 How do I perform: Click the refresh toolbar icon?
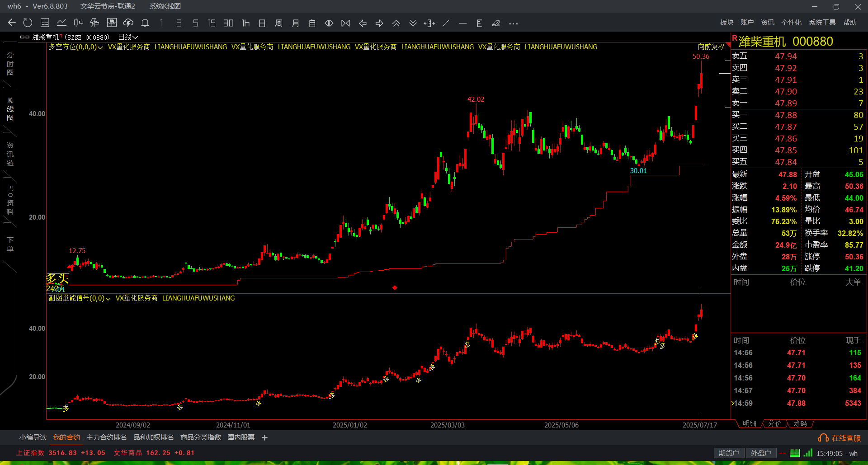pyautogui.click(x=28, y=23)
